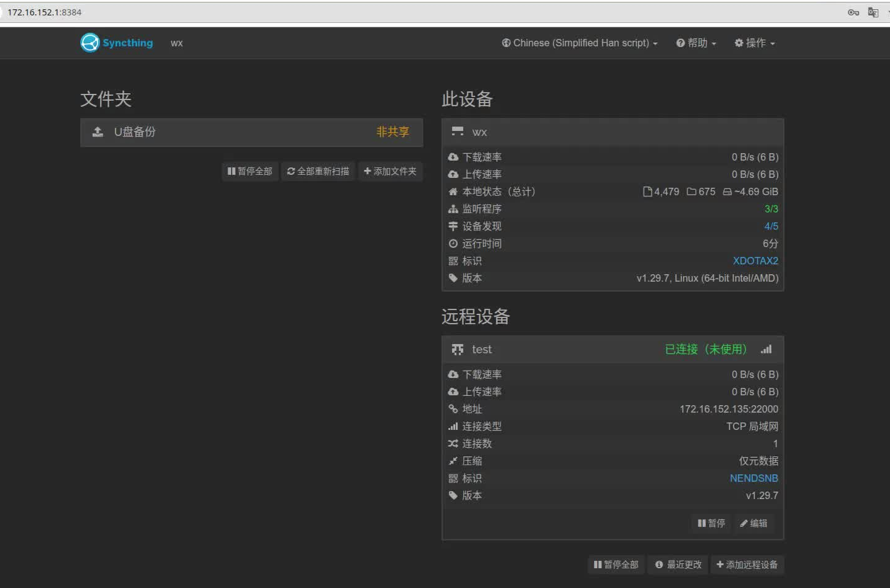This screenshot has height=588, width=890.
Task: Pause the test remote device
Action: [x=710, y=523]
